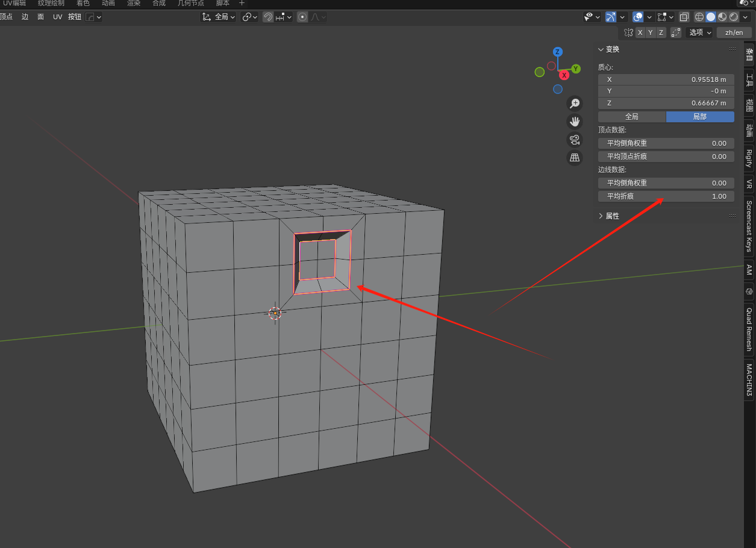
Task: Switch to 动画 animation workspace tab
Action: point(108,3)
